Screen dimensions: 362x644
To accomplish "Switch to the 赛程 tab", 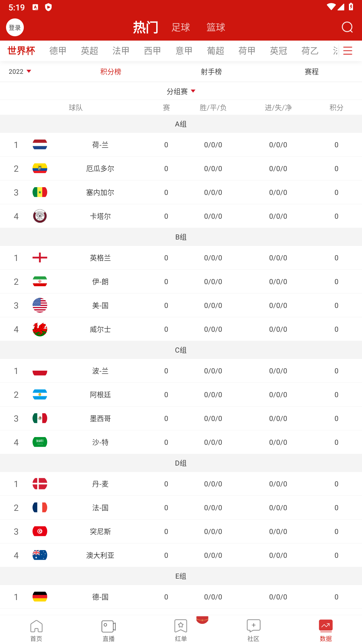I will (311, 71).
